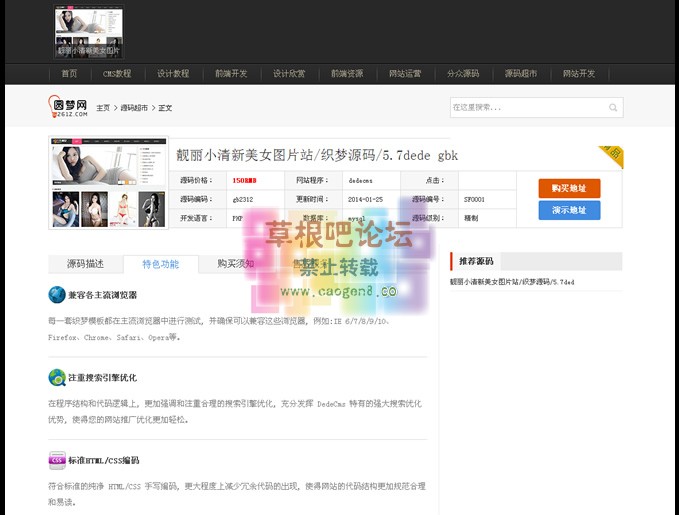Screen dimensions: 679x515
Task: Click the orange corner ribbon badge
Action: click(x=611, y=157)
